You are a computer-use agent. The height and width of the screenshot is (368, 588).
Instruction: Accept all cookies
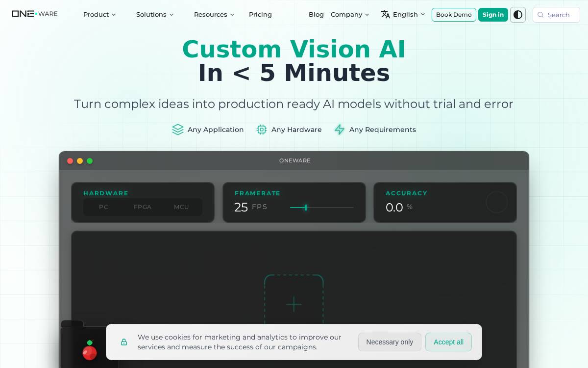tap(448, 342)
